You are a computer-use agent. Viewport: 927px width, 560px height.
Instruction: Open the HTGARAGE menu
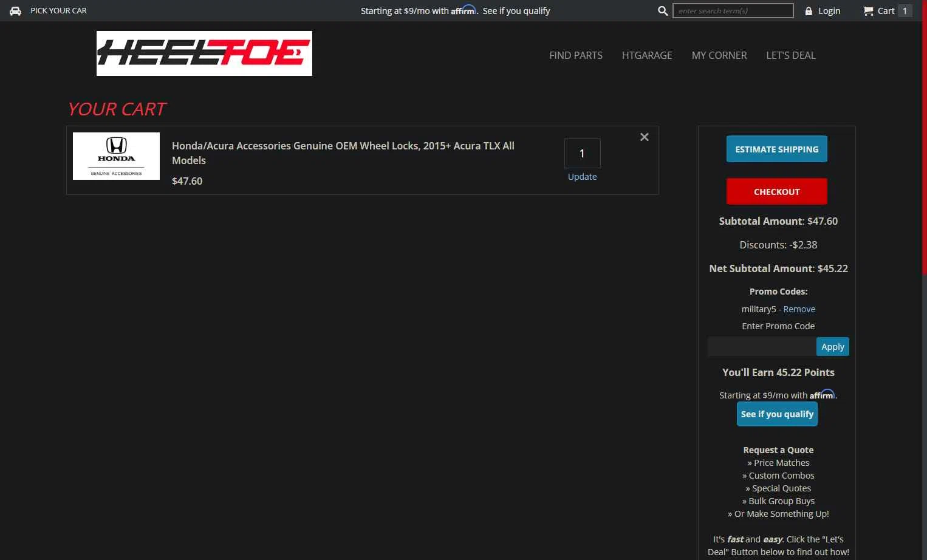click(647, 55)
